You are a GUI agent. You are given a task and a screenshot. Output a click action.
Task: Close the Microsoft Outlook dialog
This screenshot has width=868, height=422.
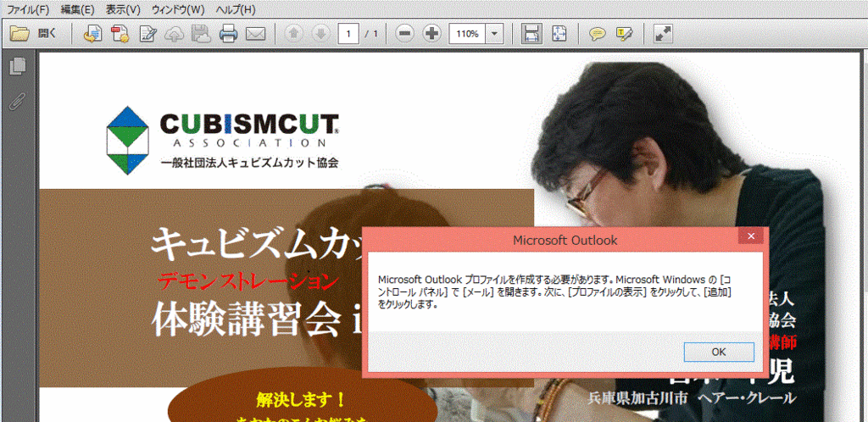click(751, 236)
